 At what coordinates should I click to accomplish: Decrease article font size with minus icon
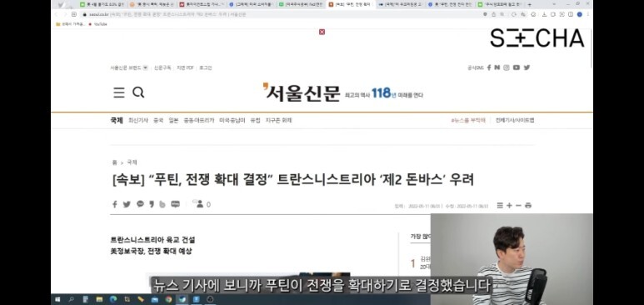coord(518,206)
